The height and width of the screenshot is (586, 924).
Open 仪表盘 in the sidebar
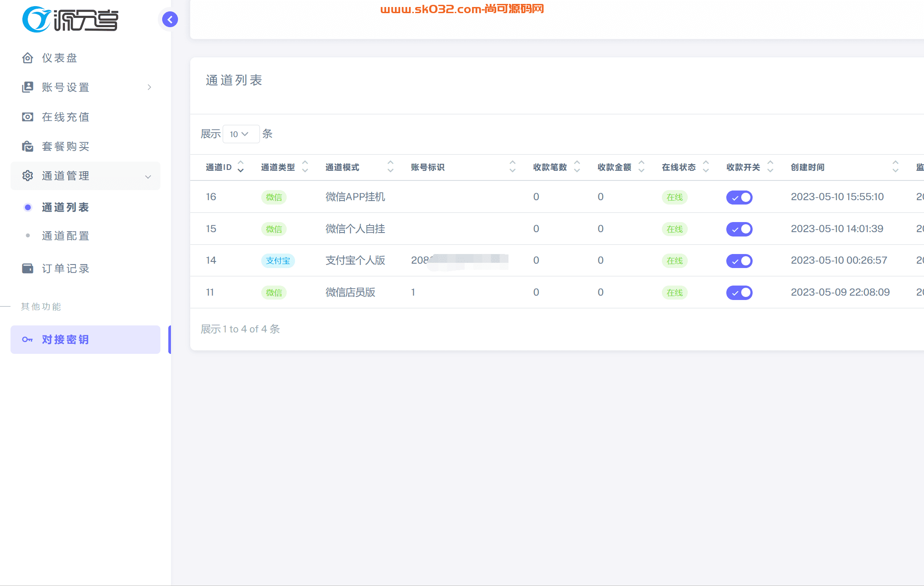coord(85,58)
